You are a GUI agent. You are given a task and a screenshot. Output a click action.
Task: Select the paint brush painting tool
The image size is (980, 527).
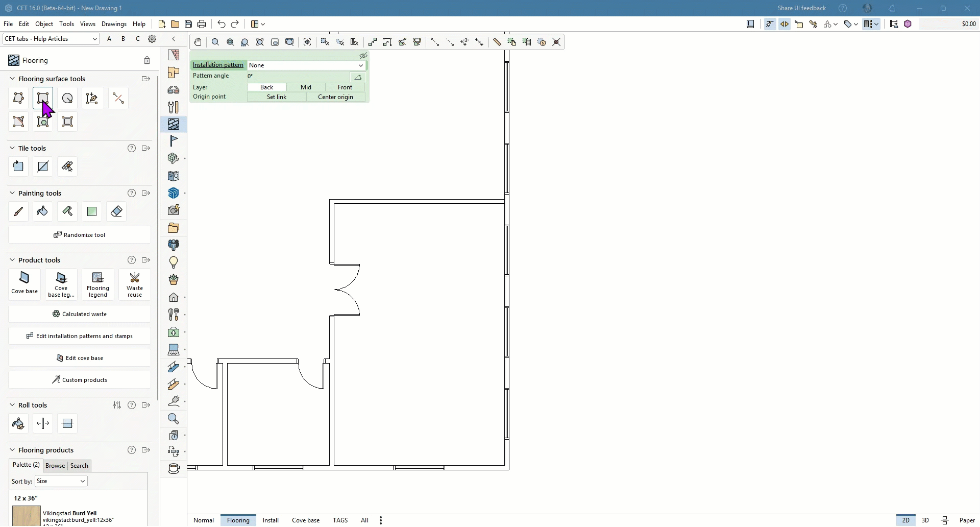tap(18, 211)
